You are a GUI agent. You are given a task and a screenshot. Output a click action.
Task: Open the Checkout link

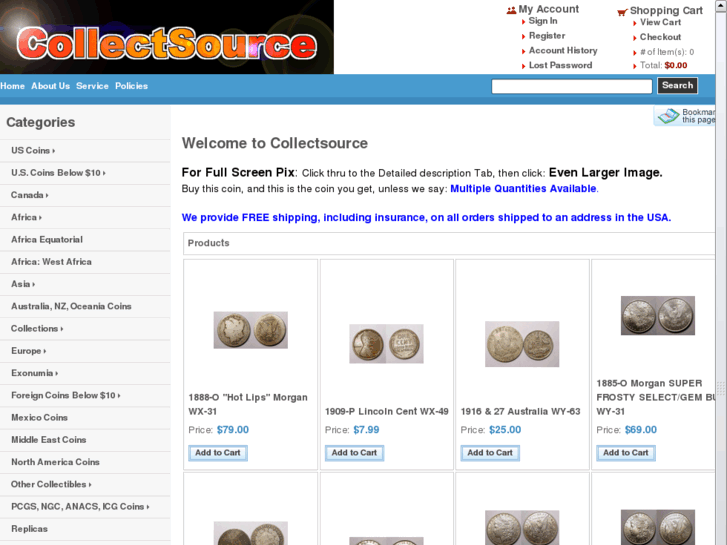pyautogui.click(x=660, y=37)
